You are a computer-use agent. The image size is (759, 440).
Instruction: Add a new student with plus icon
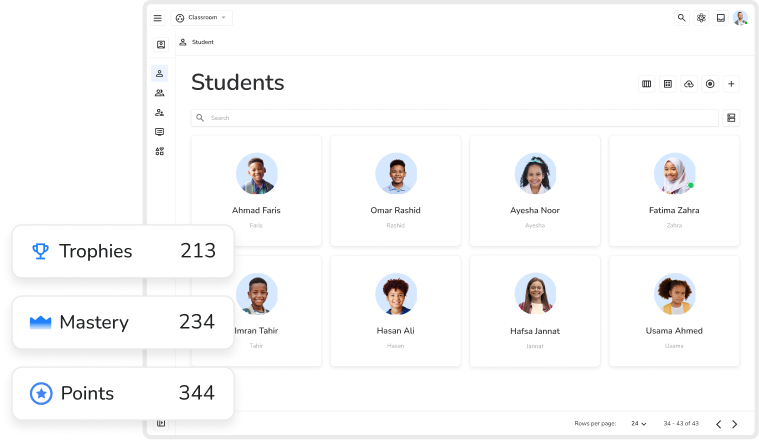tap(731, 84)
